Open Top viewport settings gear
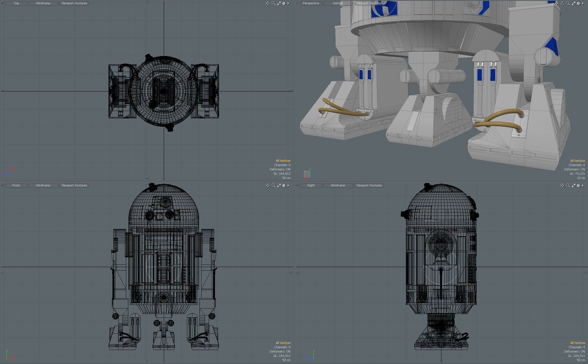Screen dimensions: 588x364 pos(284,3)
